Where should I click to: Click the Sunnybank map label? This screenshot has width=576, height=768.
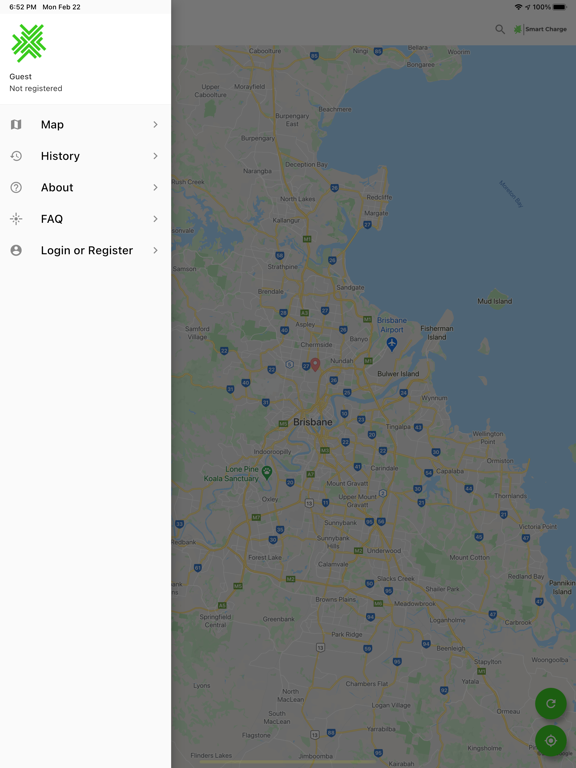click(x=340, y=523)
